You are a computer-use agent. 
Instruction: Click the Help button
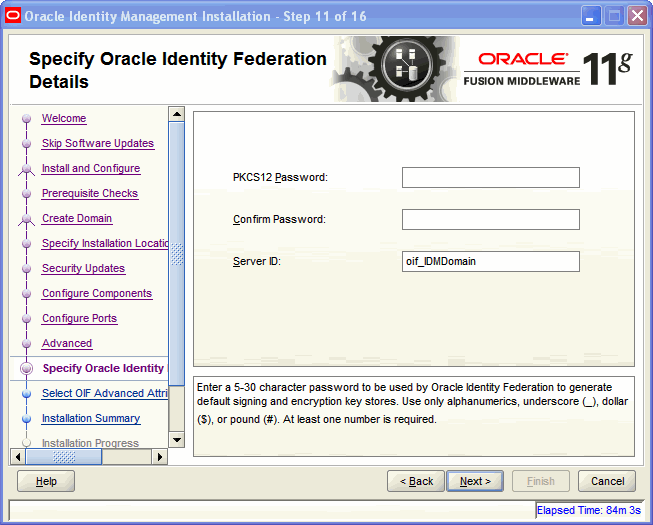click(46, 481)
